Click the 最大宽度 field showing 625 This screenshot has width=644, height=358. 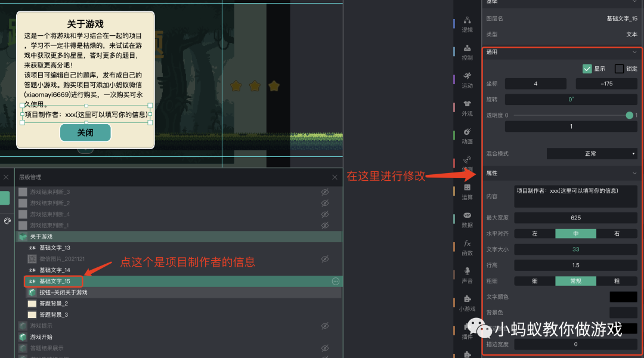576,218
